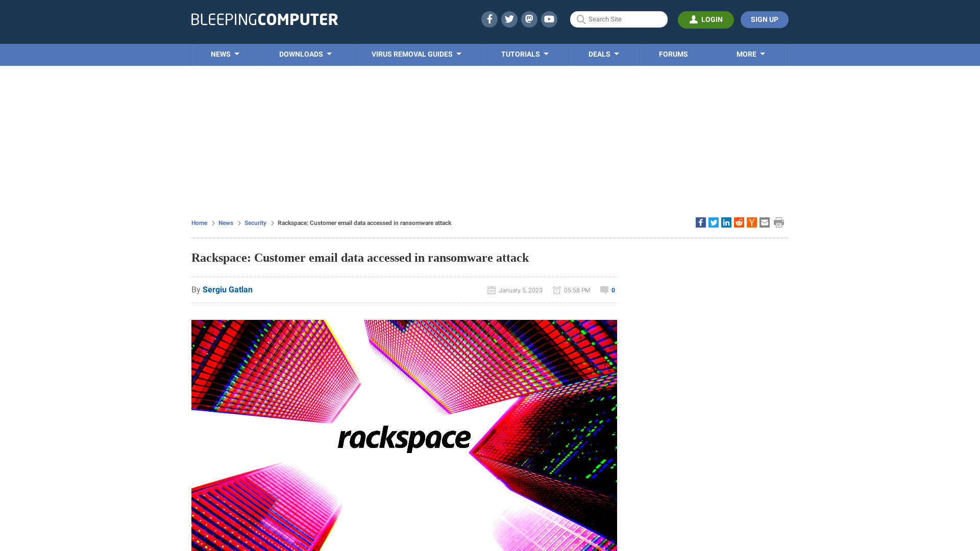The height and width of the screenshot is (551, 980).
Task: Open the TUTORIALS menu
Action: coord(524,54)
